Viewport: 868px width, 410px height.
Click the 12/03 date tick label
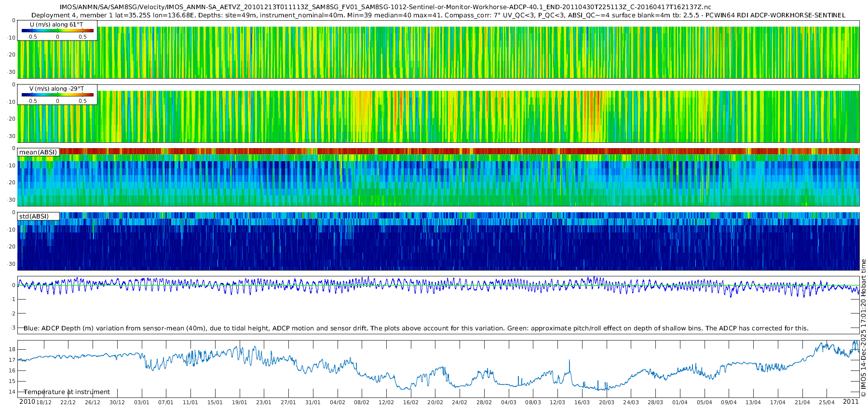(x=557, y=403)
